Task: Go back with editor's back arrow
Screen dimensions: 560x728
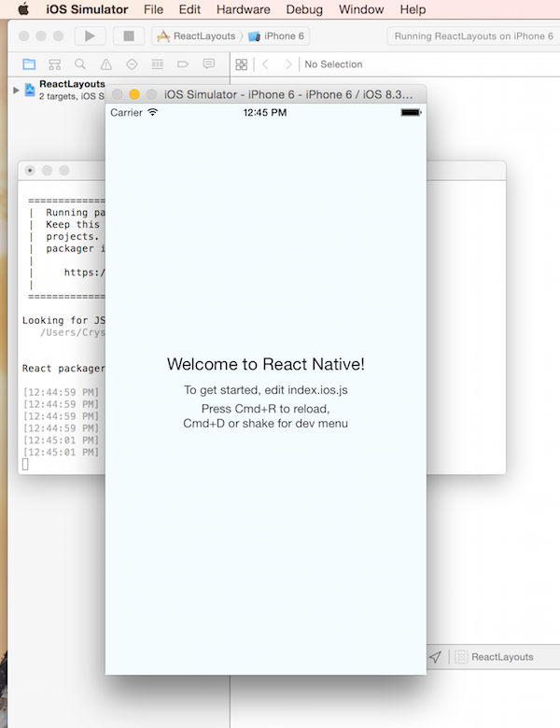Action: pos(266,64)
